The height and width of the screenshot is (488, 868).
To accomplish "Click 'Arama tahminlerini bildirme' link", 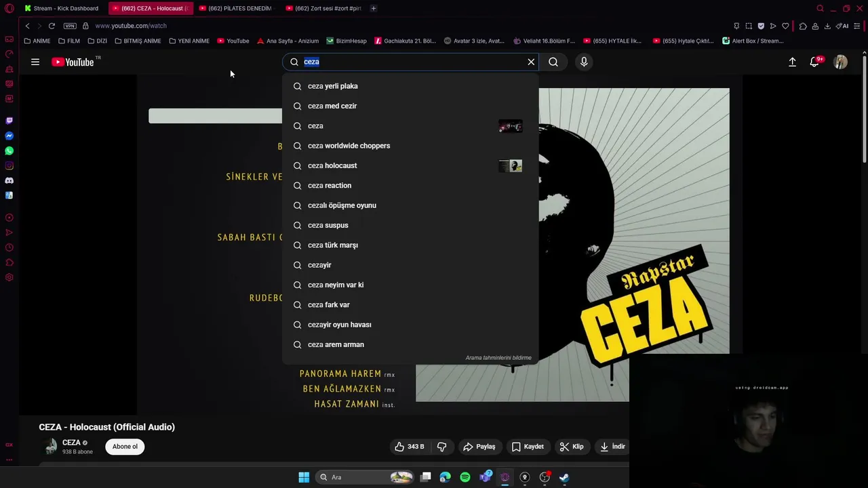I will tap(498, 358).
